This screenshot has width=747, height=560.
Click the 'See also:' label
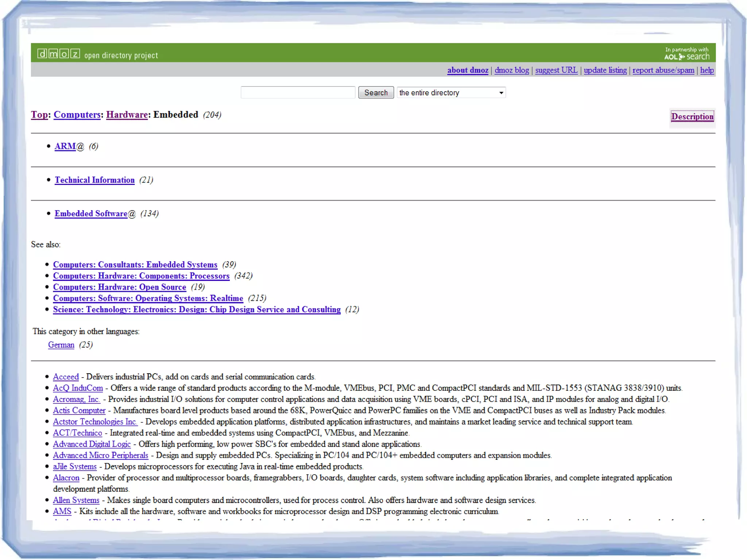click(46, 244)
